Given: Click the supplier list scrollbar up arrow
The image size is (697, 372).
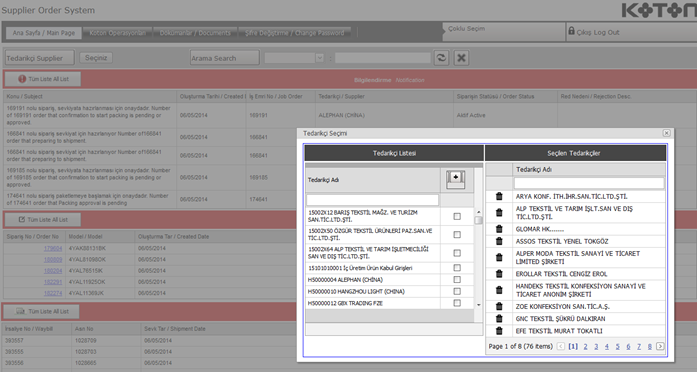Looking at the screenshot, I should click(478, 212).
